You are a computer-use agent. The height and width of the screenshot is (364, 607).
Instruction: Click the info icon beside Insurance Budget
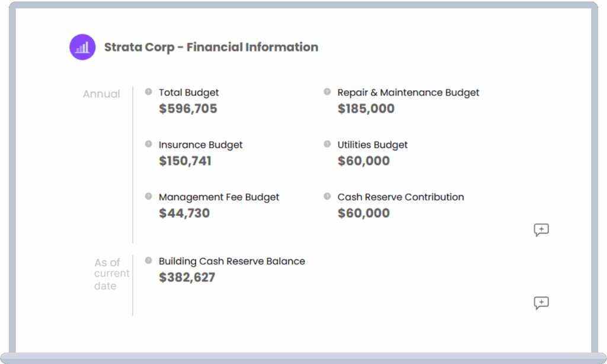(x=148, y=143)
